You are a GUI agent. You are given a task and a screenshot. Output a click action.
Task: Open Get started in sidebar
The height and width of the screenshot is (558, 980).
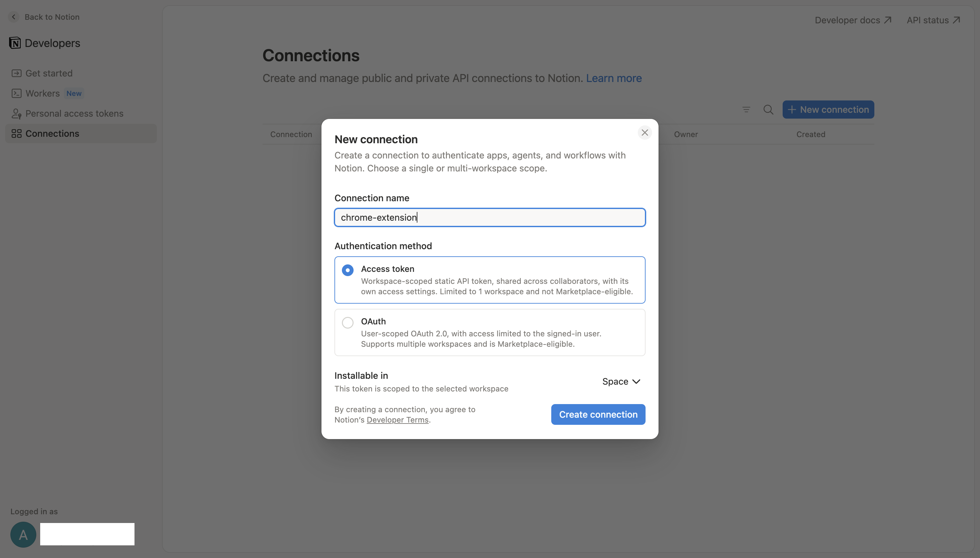click(81, 73)
